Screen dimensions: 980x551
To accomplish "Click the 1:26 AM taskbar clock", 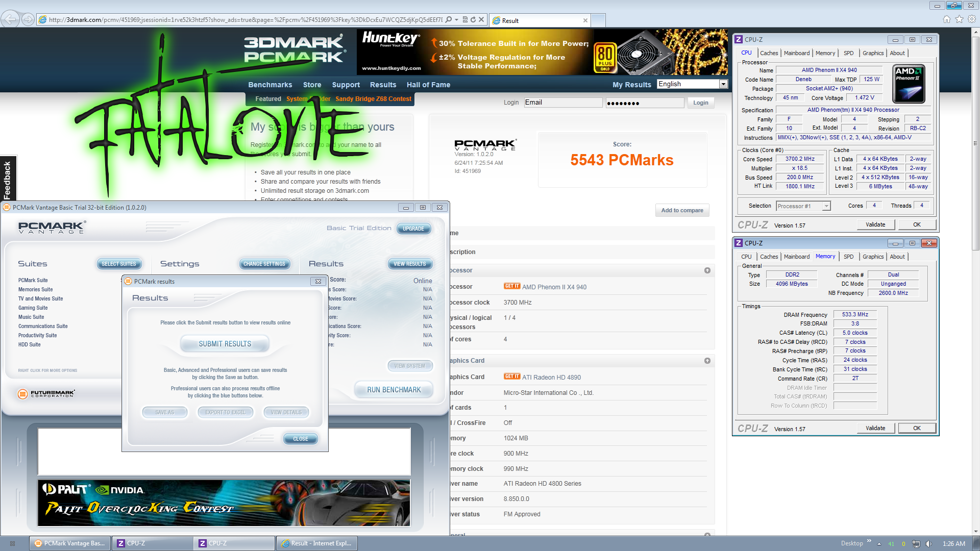I will 953,543.
